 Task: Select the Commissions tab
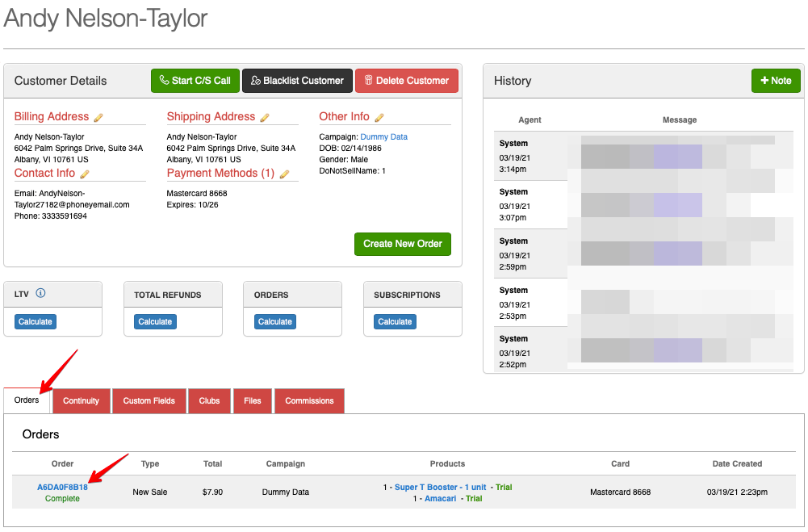[309, 401]
